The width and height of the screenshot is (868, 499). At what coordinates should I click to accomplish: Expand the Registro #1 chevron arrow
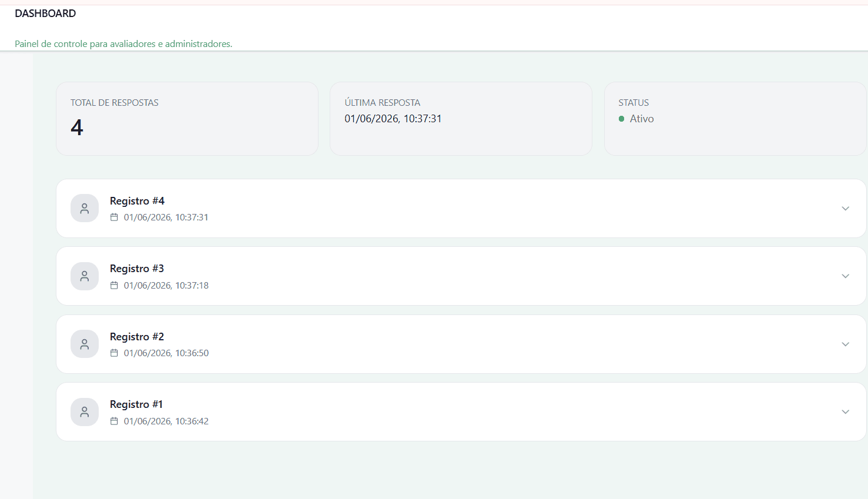coord(845,412)
